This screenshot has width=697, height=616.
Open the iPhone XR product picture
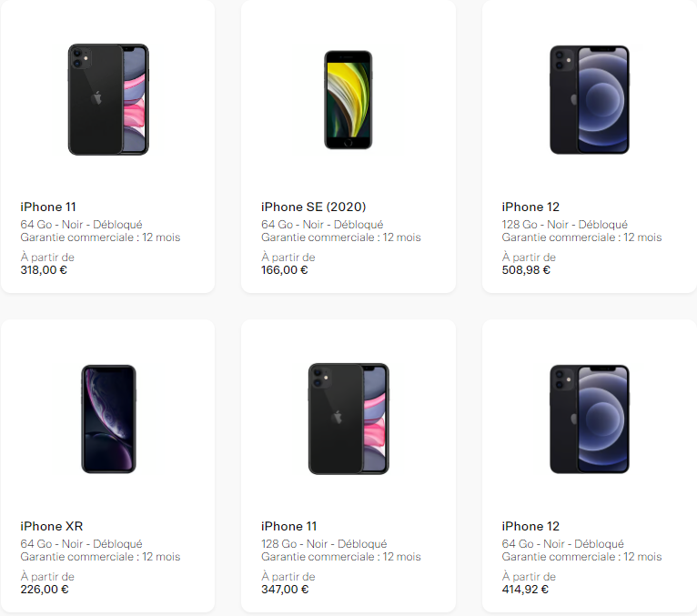tap(108, 419)
